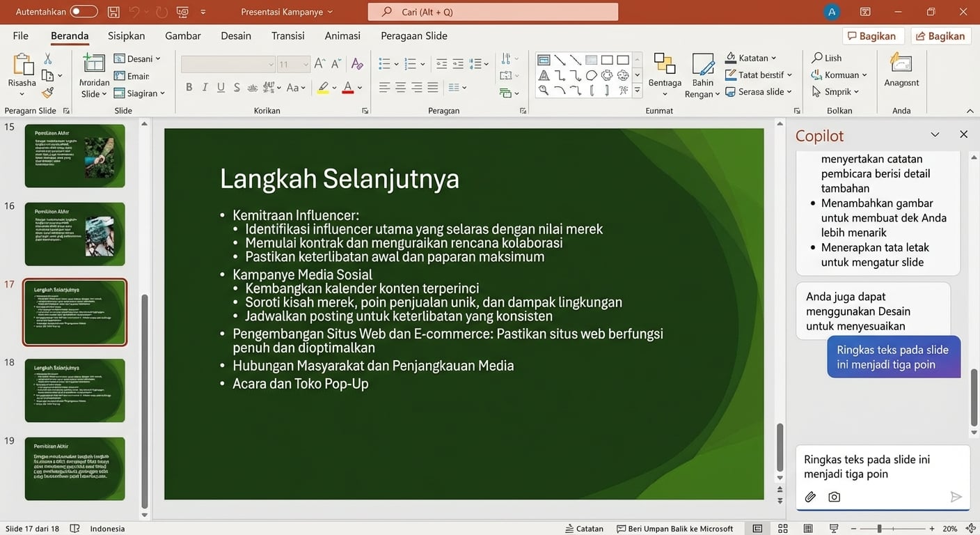The height and width of the screenshot is (535, 980).
Task: Click the Bagikan share button
Action: pos(940,36)
